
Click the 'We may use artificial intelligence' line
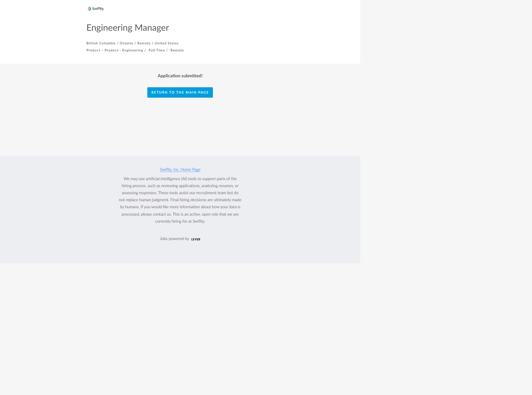180,179
